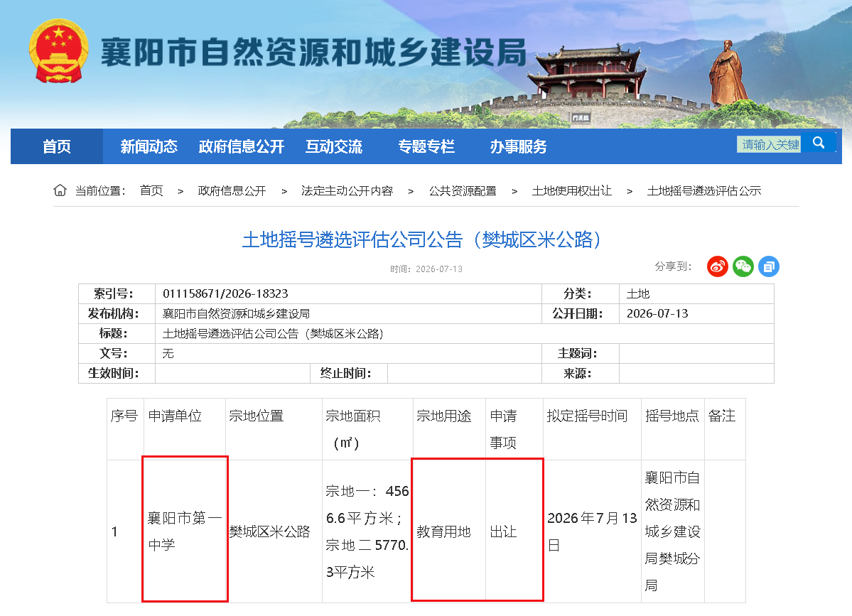Open 新闻动态 navigation menu
The image size is (852, 616).
[x=149, y=146]
